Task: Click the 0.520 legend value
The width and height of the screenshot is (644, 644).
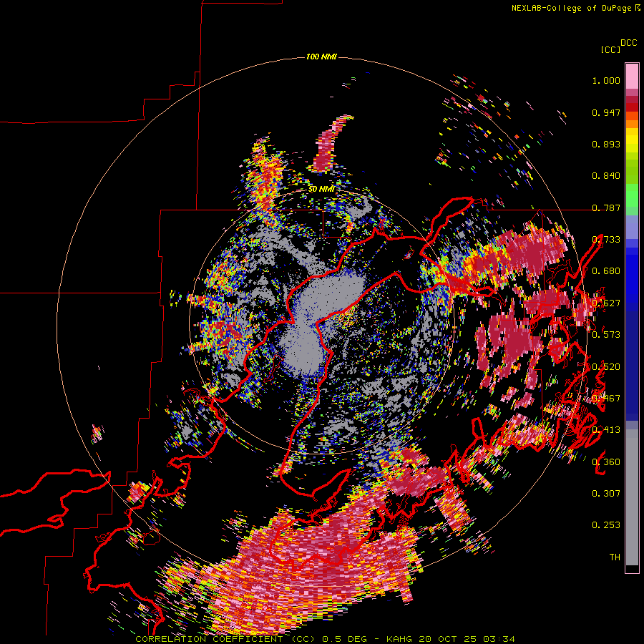Action: 606,367
